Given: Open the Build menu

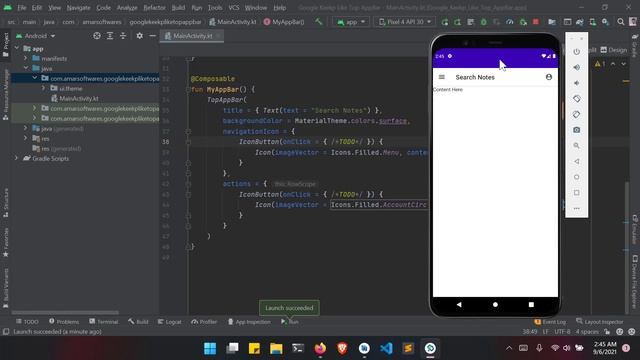Looking at the screenshot, I should coord(178,8).
